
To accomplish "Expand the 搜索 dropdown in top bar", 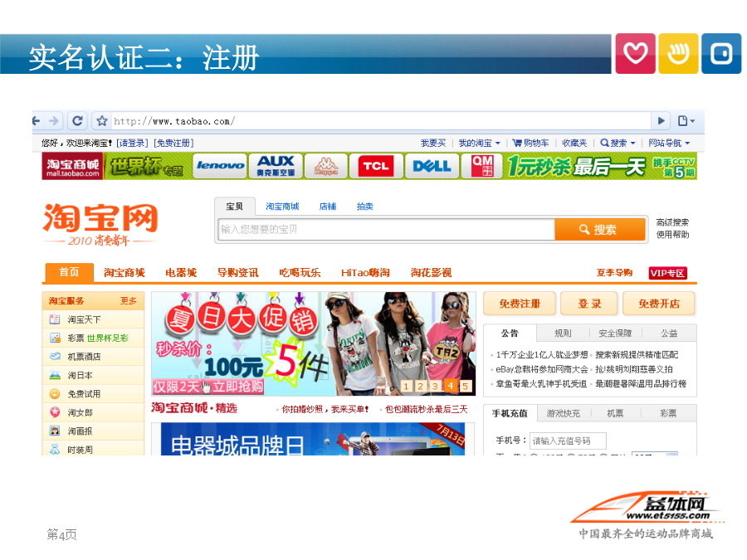I will click(x=618, y=143).
